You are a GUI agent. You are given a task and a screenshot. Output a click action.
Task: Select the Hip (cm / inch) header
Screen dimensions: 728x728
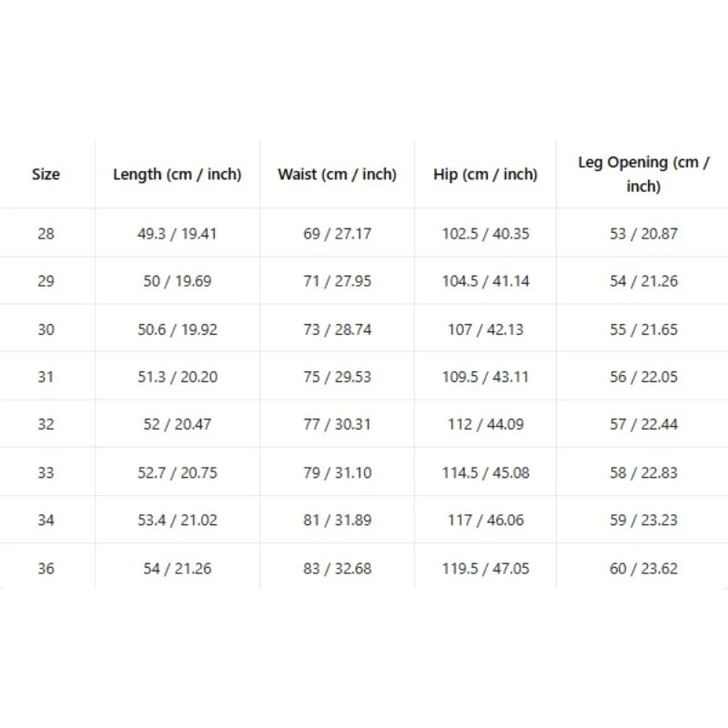click(x=485, y=174)
